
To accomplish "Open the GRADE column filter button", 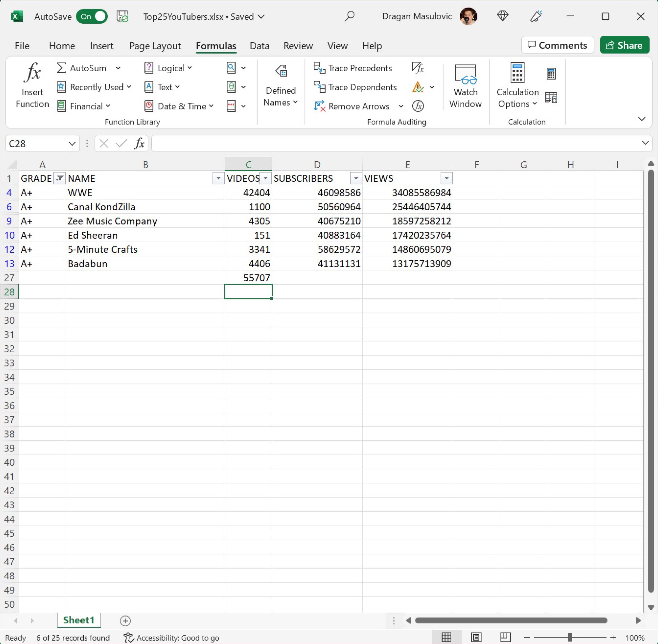I will click(x=59, y=178).
